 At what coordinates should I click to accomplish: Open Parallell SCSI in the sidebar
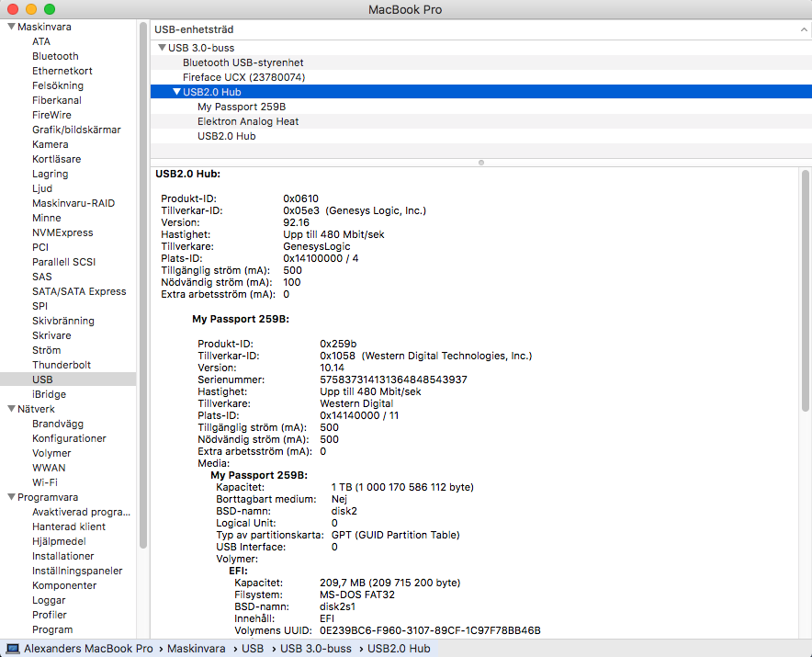click(x=63, y=262)
